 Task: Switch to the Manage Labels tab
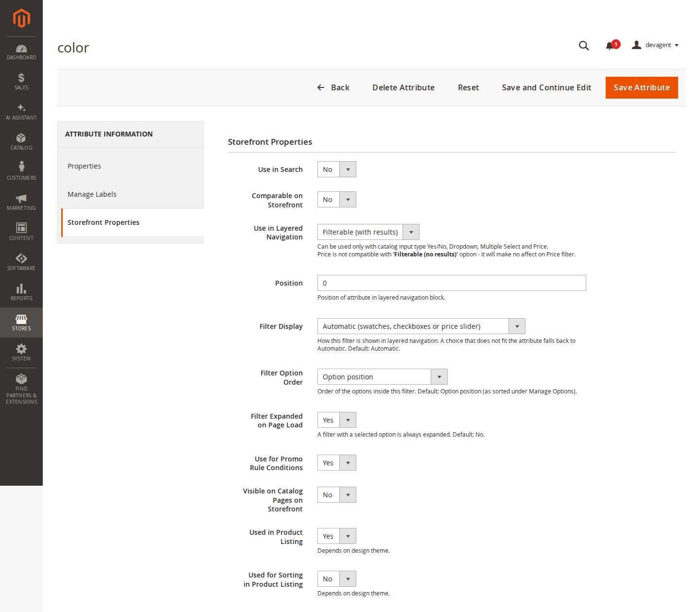(x=131, y=194)
